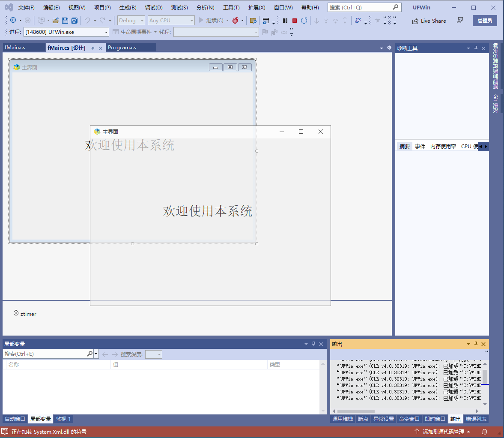Open the Any CPU platform dropdown
Screen dimensions: 504x438
[x=171, y=21]
